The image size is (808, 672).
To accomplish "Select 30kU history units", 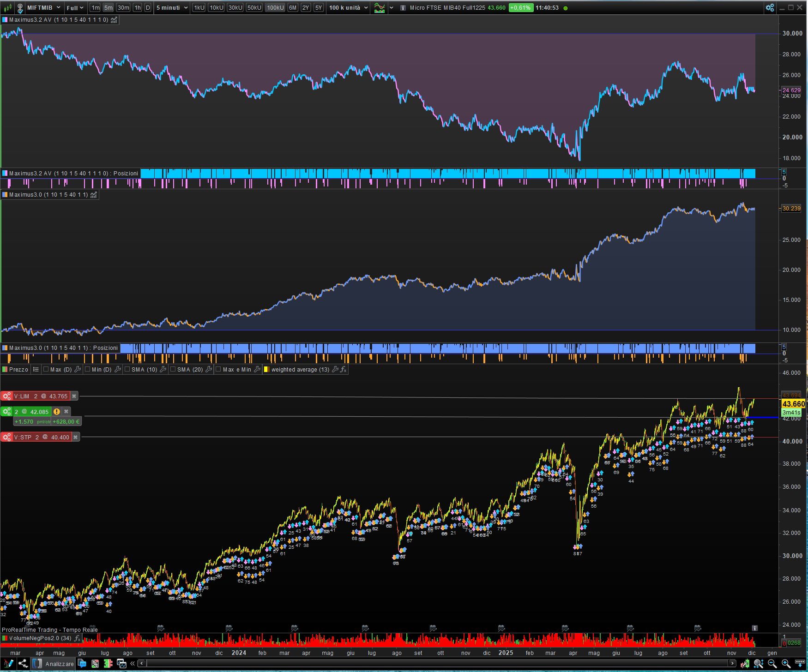I will (235, 8).
